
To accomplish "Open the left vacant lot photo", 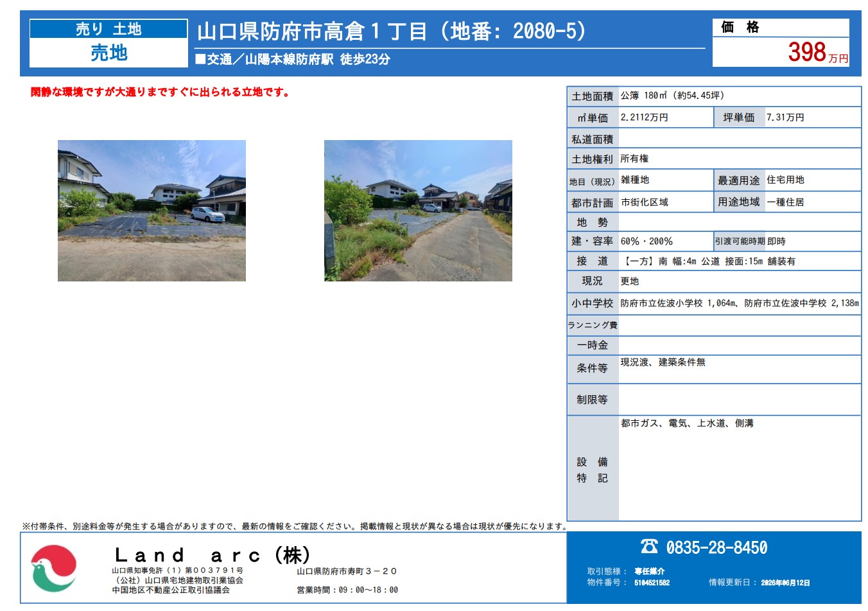I will (152, 211).
